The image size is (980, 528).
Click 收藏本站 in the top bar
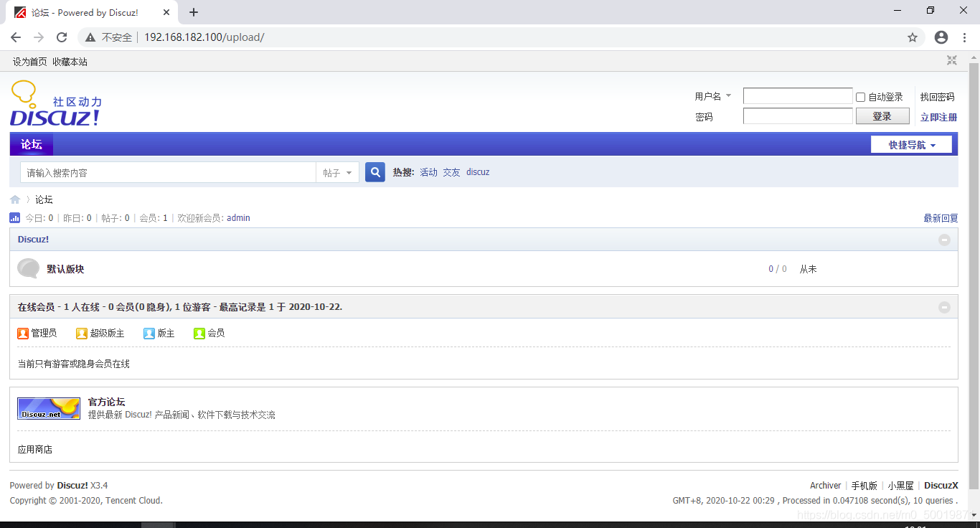click(70, 62)
